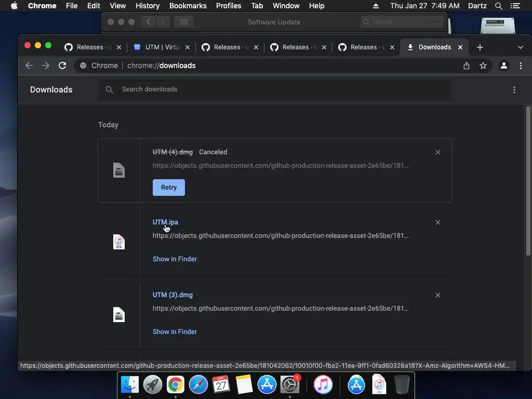The width and height of the screenshot is (532, 399).
Task: Open the Downloads page more actions menu
Action: coord(514,89)
